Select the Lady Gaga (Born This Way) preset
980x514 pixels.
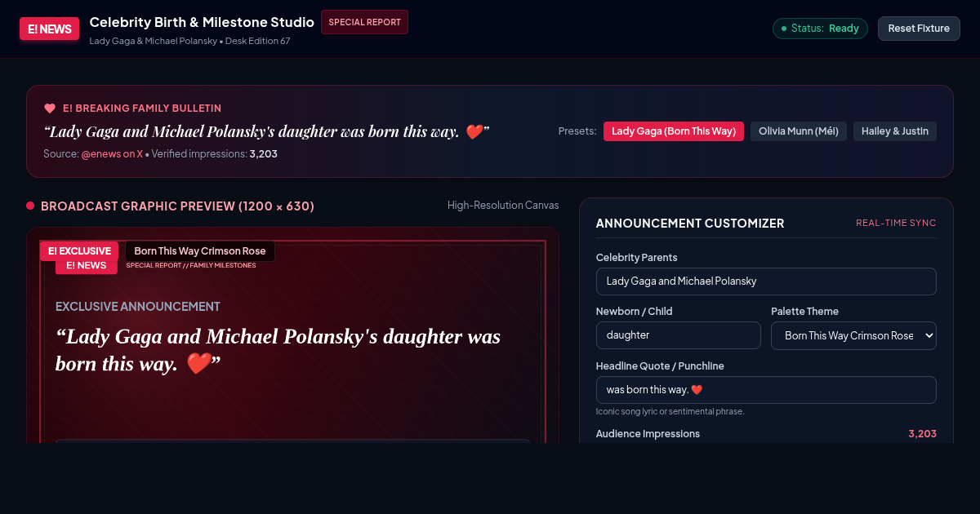(x=674, y=131)
